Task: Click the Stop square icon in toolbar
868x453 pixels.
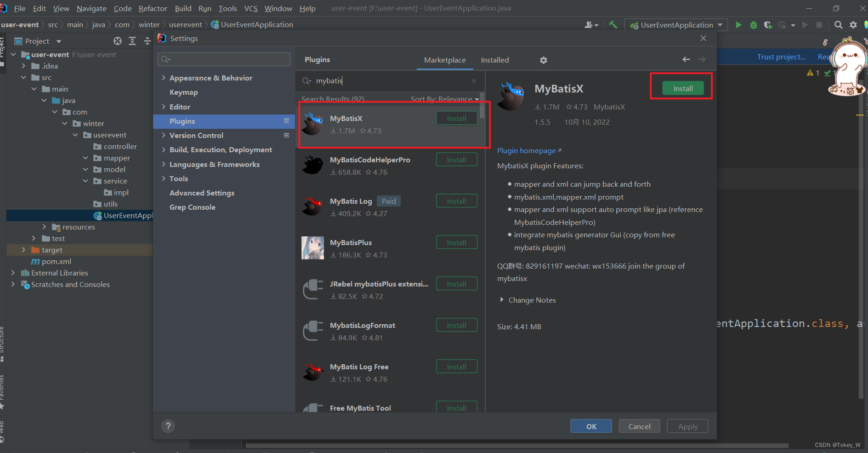Action: tap(819, 25)
